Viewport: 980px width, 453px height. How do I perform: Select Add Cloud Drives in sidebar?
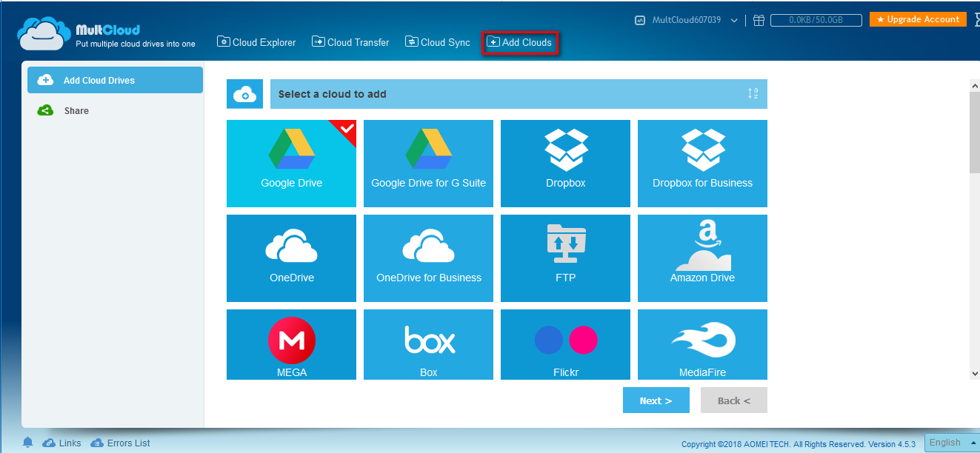coord(115,80)
